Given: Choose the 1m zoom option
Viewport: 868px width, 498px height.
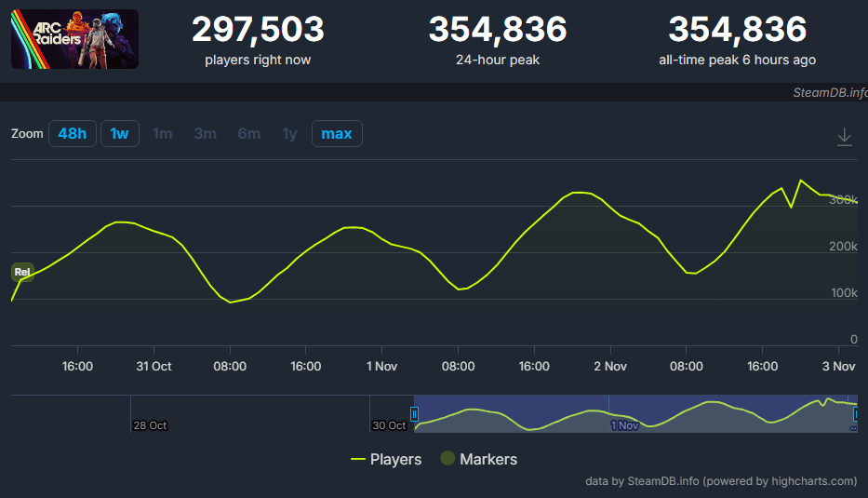Looking at the screenshot, I should (x=163, y=133).
